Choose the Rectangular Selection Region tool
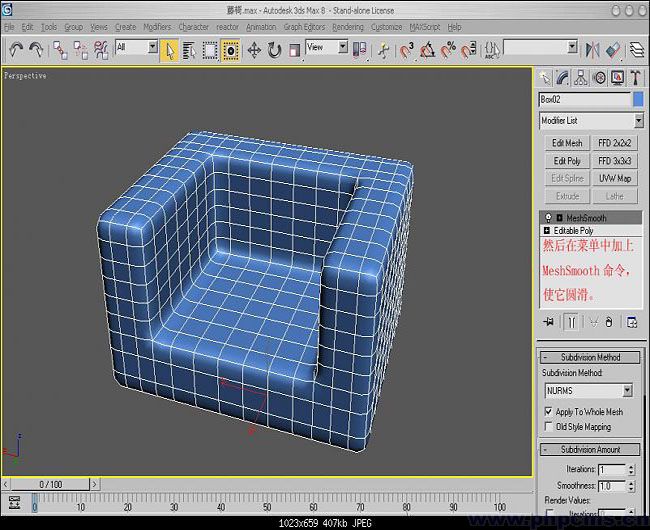This screenshot has height=530, width=650. coord(210,51)
